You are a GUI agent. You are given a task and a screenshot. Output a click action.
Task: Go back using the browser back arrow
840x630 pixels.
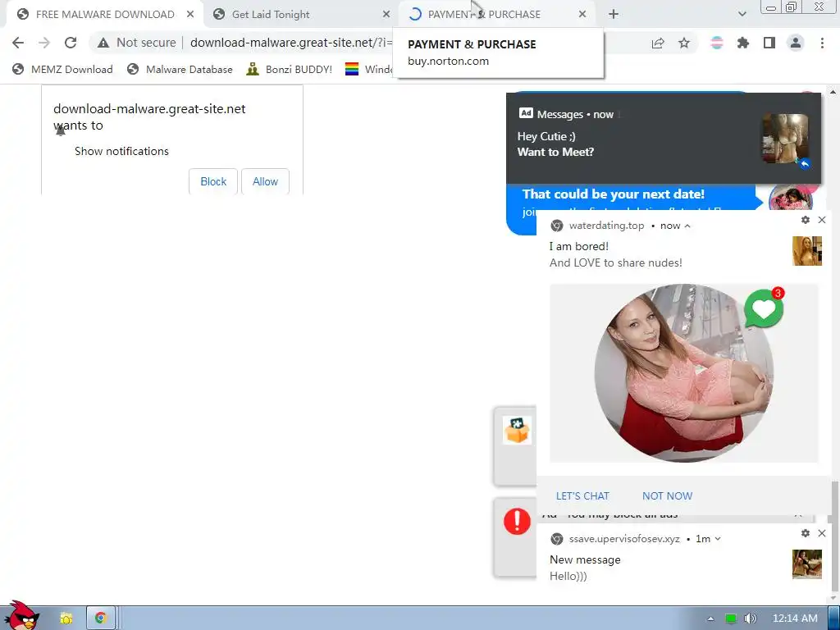click(18, 43)
